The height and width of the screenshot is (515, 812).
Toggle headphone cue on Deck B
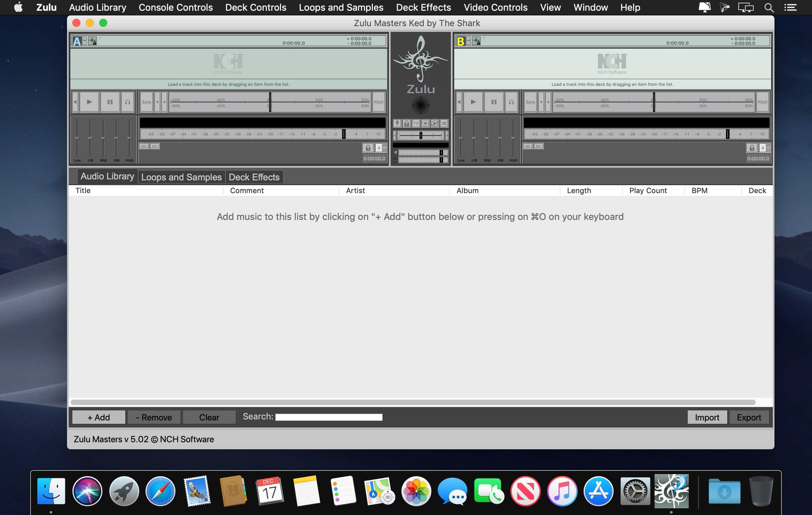(511, 102)
